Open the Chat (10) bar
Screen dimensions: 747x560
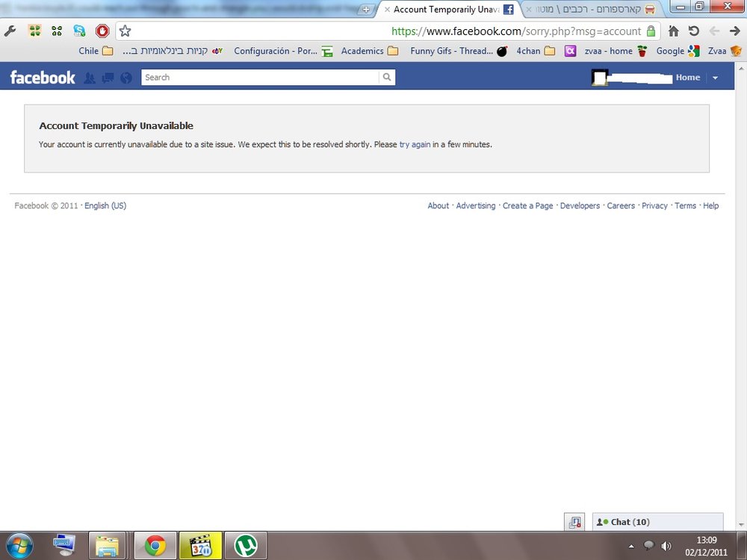pyautogui.click(x=657, y=522)
